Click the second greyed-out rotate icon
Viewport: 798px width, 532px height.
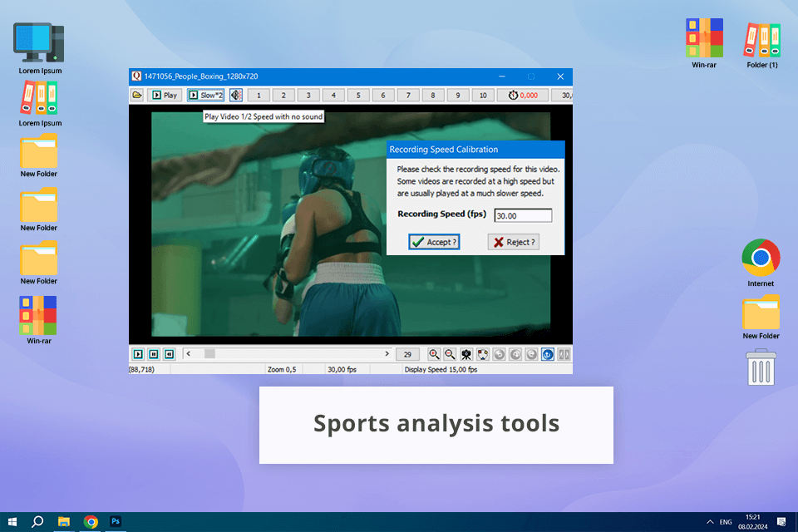point(515,354)
